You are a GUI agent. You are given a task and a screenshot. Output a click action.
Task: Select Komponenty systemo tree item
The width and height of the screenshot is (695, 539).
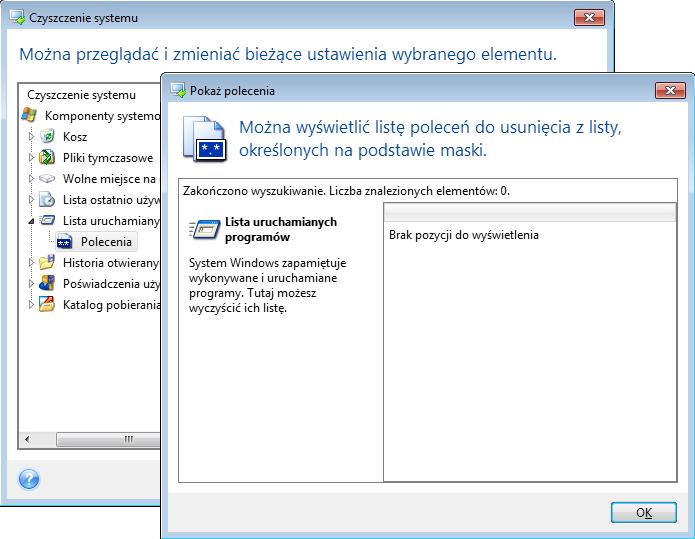point(102,116)
